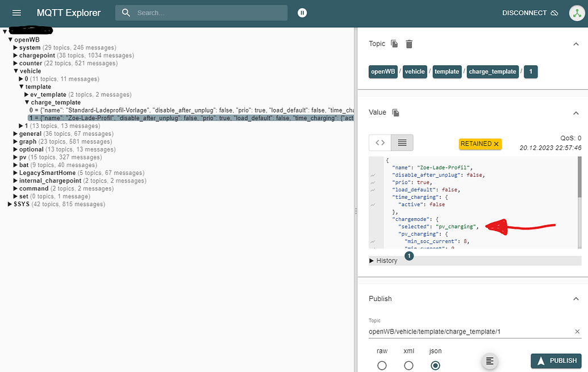Viewport: 588px width, 372px height.
Task: Click the vehicle topic breadcrumb
Action: click(x=415, y=72)
